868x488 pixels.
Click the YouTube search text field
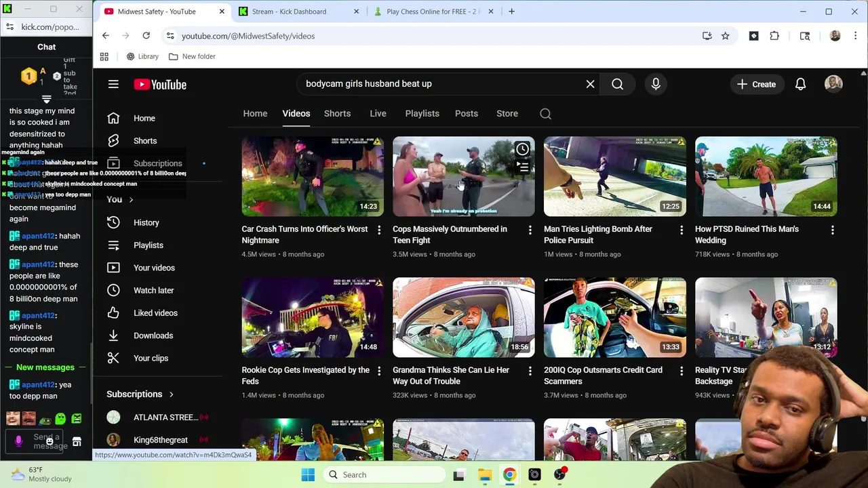pos(441,84)
